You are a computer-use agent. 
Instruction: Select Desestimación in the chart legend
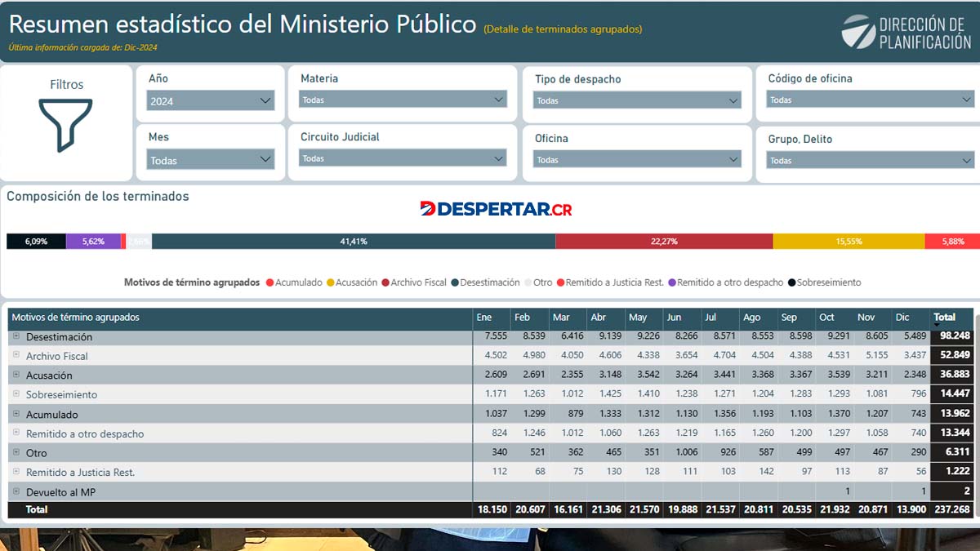pos(485,282)
